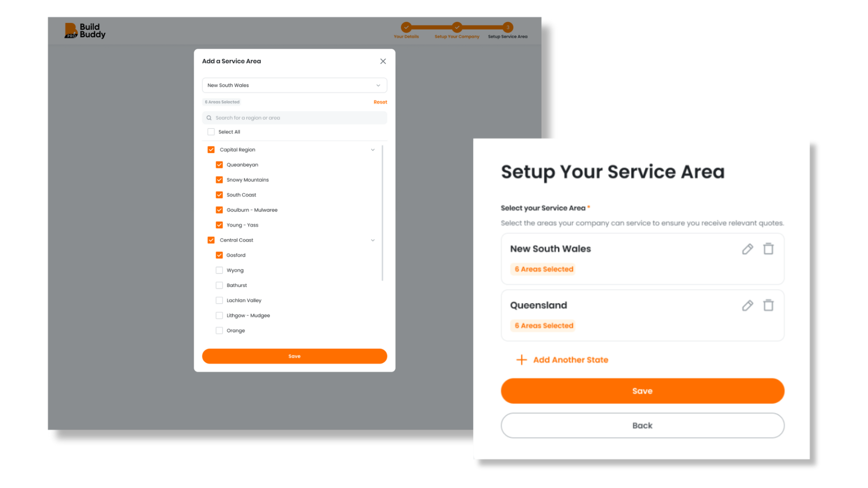Screen dimensions: 868x488
Task: Collapse the Capital Region dropdown arrow
Action: (373, 150)
